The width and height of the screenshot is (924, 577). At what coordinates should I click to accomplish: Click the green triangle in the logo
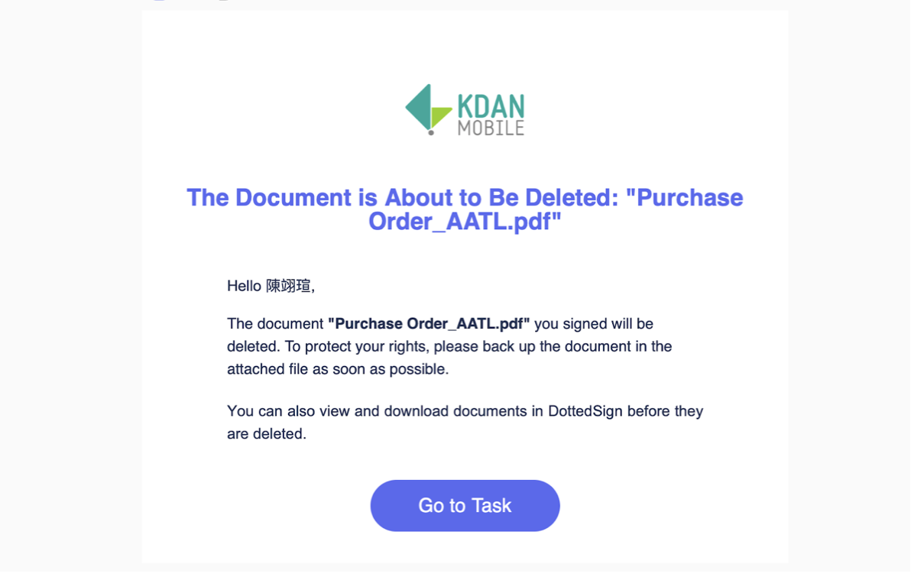[440, 116]
